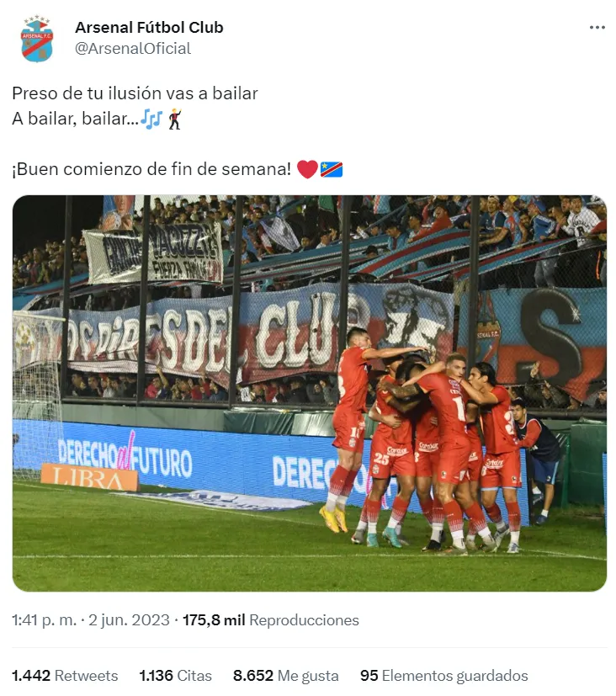View the 1.136 Citas list
The height and width of the screenshot is (696, 616).
[x=175, y=675]
